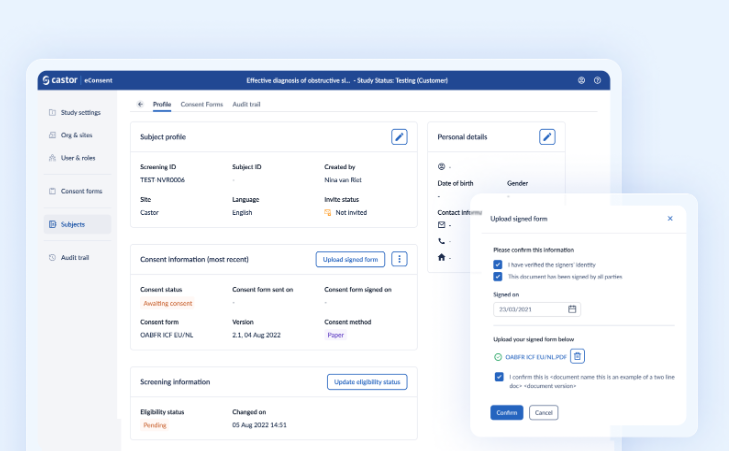Edit Personal details using pencil icon
729x451 pixels.
(547, 137)
